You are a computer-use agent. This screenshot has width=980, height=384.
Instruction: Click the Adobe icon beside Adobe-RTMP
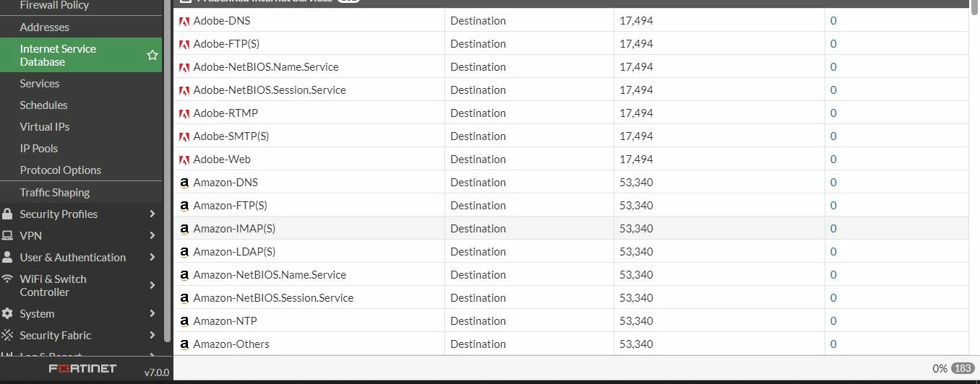(x=184, y=113)
